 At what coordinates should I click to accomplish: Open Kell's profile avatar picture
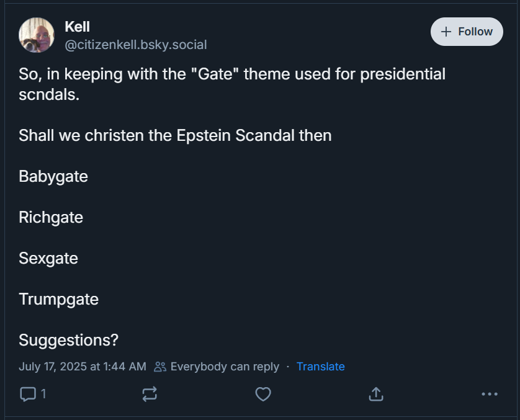(38, 35)
